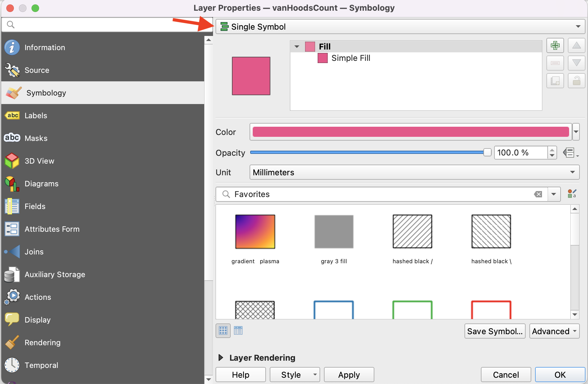Viewport: 588px width, 384px height.
Task: Clear the Favorites search filter
Action: tap(538, 194)
